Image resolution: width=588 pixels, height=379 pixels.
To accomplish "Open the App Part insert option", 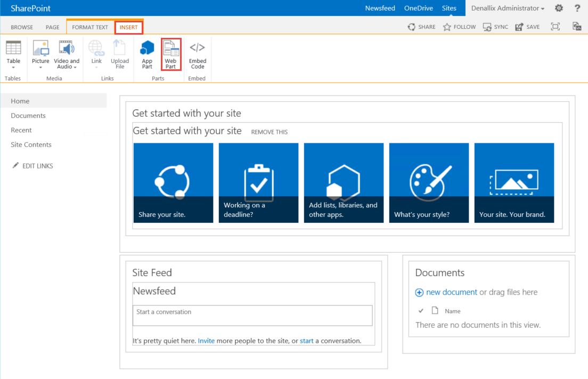I will click(147, 54).
